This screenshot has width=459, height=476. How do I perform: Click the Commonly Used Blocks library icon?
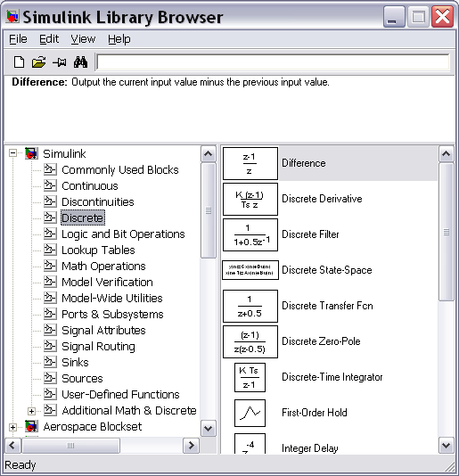tap(50, 169)
